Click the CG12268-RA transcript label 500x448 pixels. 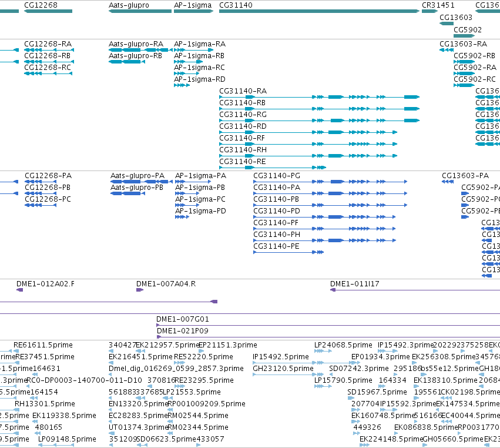(x=48, y=44)
